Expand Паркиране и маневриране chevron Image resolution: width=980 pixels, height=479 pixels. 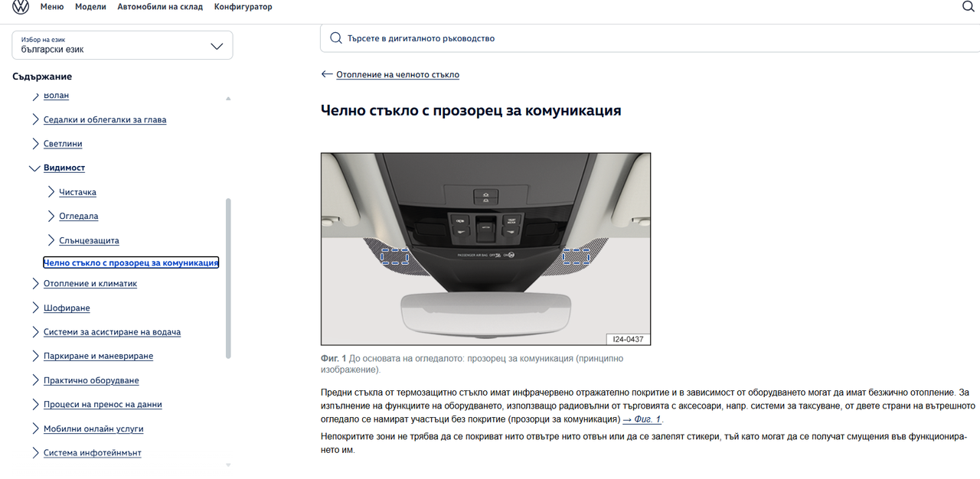[34, 356]
